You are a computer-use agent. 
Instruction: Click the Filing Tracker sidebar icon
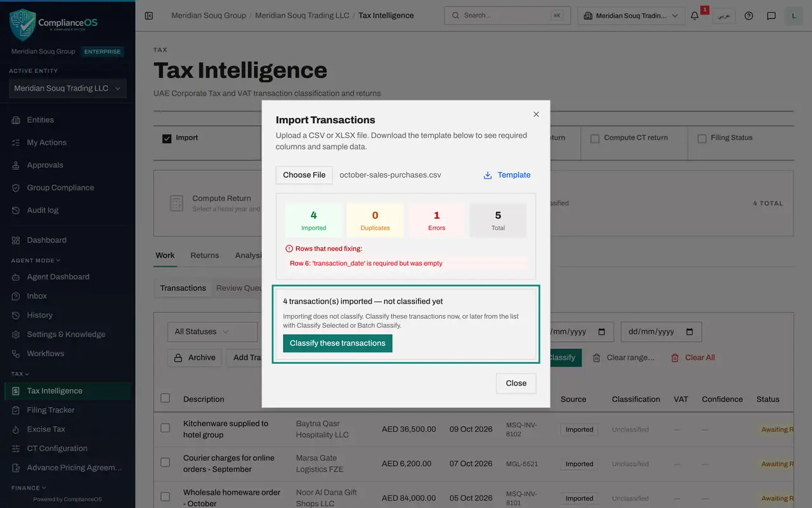click(16, 410)
